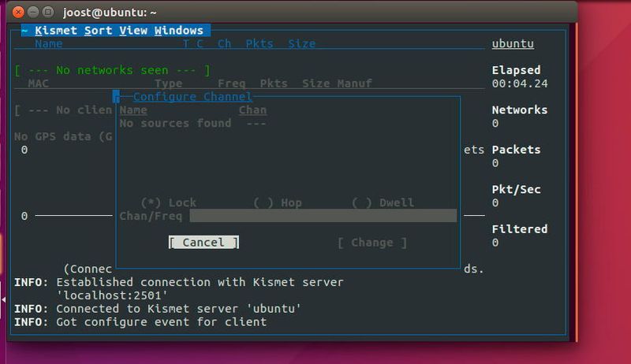Open the Windows menu
Image resolution: width=631 pixels, height=364 pixels.
pos(179,31)
